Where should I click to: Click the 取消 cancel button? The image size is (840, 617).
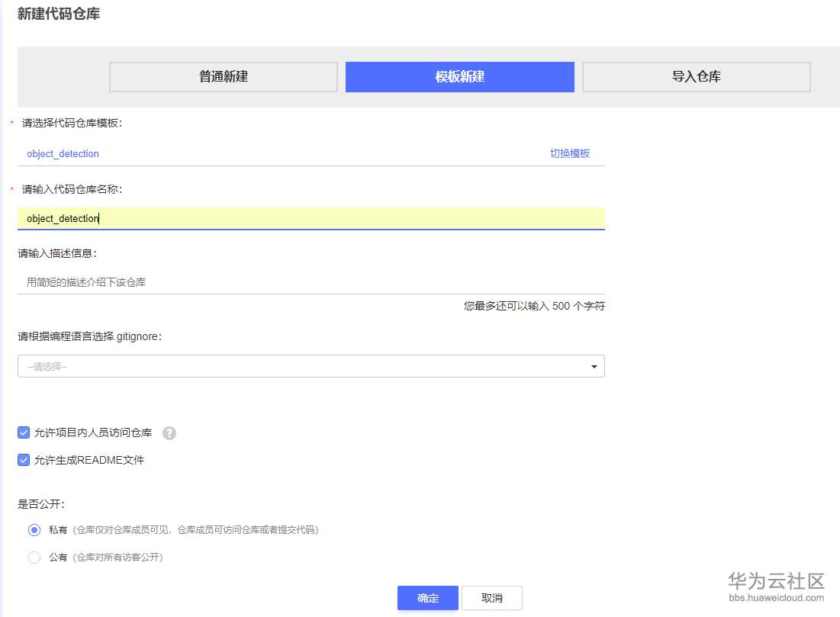492,598
